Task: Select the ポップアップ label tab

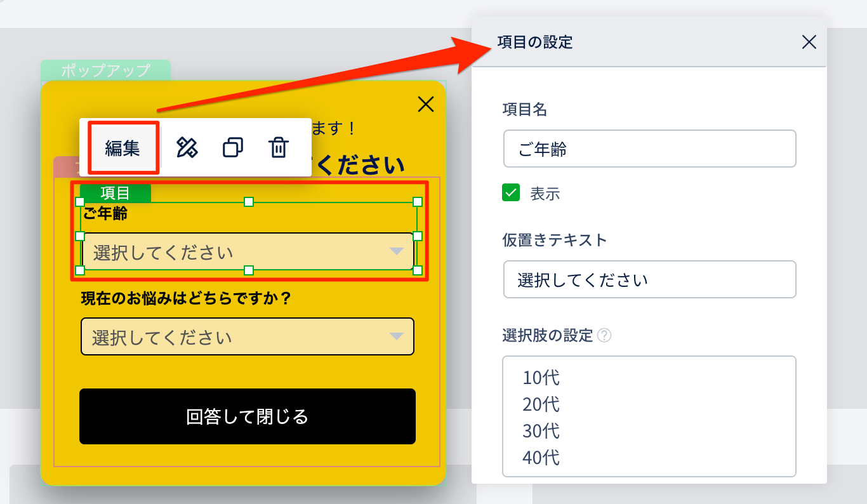Action: [x=105, y=70]
